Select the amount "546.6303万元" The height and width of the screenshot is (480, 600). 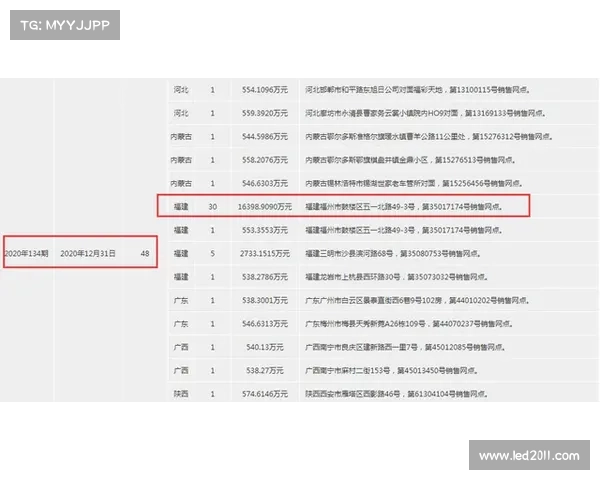264,183
